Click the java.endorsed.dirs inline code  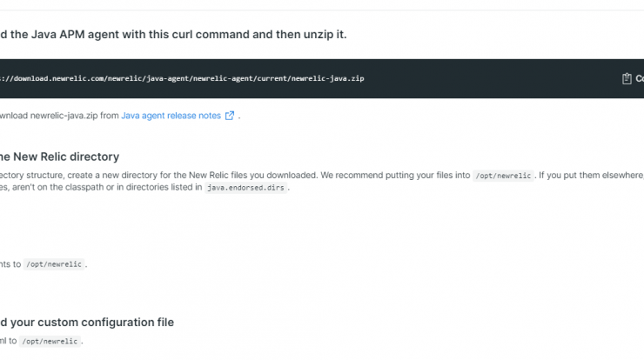tap(245, 188)
